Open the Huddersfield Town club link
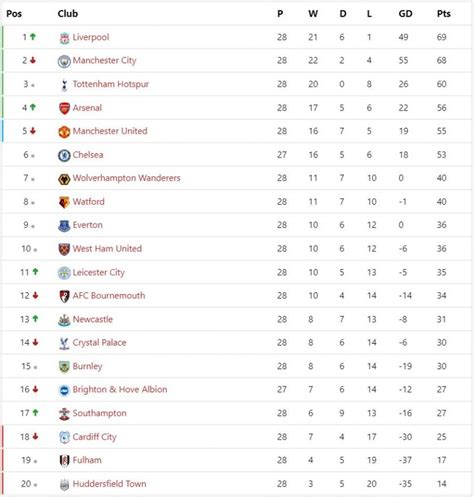 109,484
